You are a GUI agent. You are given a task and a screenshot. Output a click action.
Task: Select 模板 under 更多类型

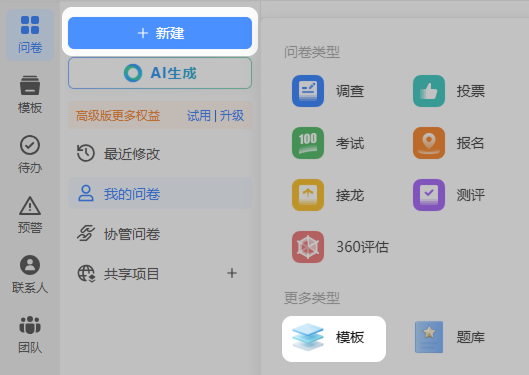(334, 339)
